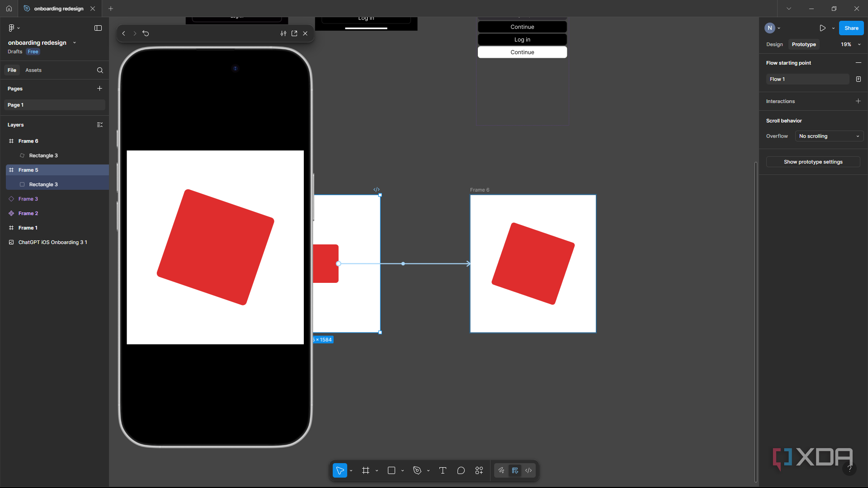Collapse all layers icon

click(100, 125)
